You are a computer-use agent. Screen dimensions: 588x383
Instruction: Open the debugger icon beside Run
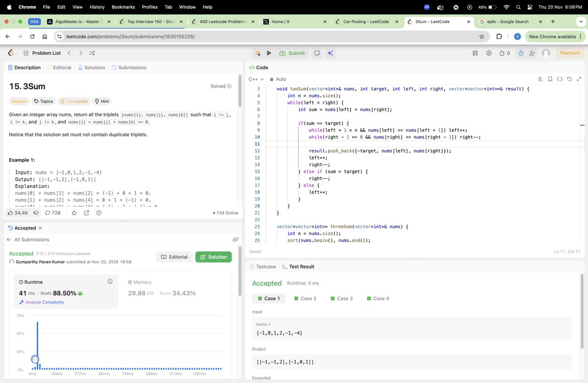pos(257,53)
